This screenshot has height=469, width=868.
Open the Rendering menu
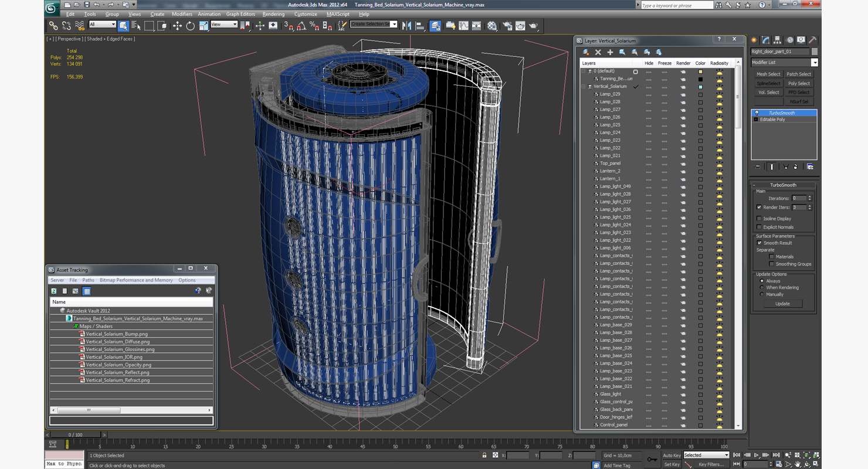[273, 14]
